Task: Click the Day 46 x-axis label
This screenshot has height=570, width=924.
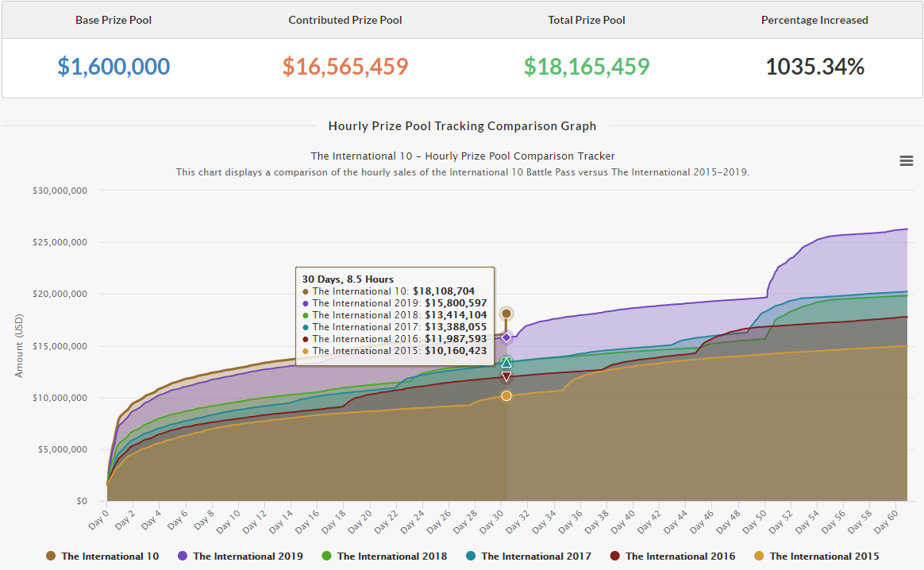Action: pos(701,521)
